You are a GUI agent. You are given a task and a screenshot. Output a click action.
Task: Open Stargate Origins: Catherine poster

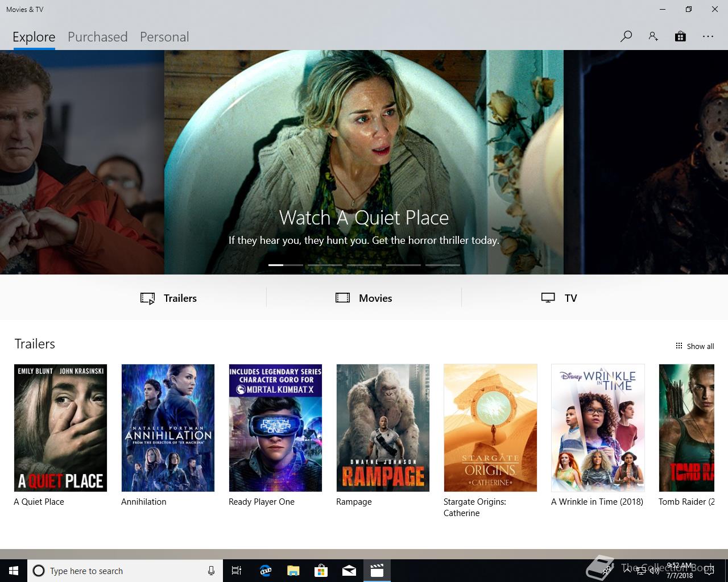coord(490,428)
